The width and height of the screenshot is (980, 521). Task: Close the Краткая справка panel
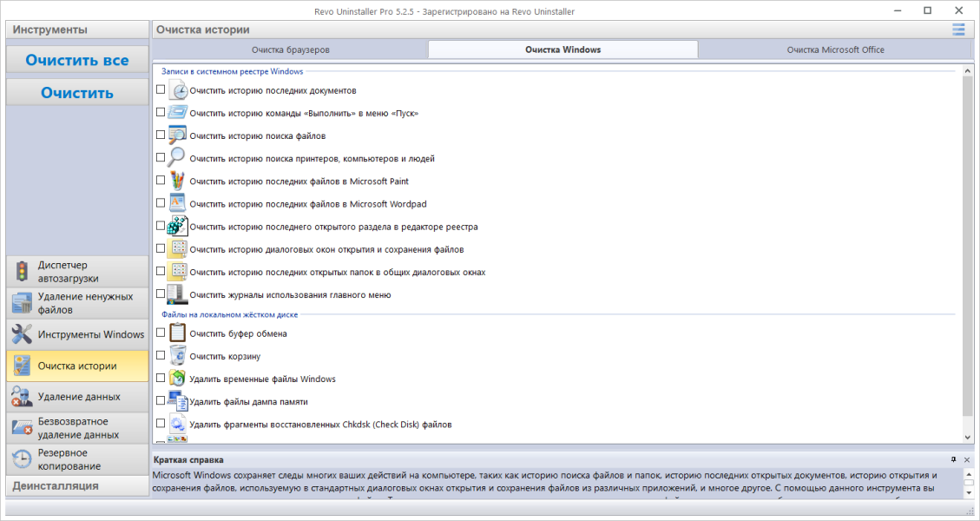[x=967, y=459]
